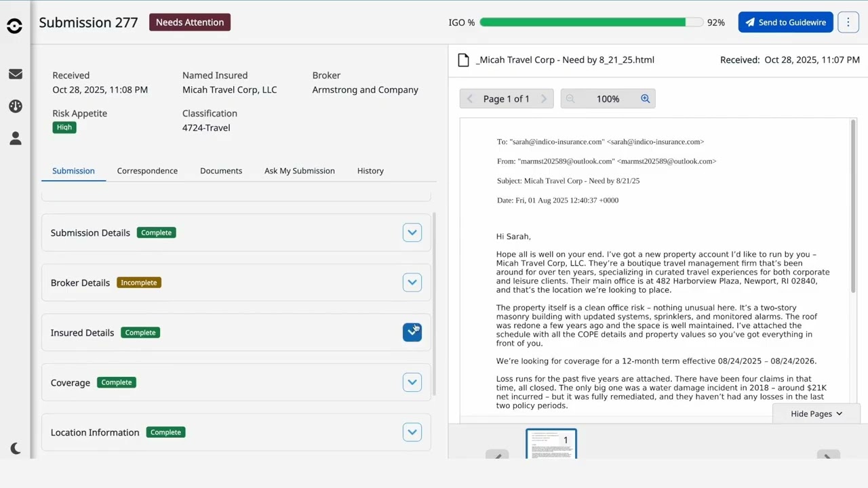Click the Complete badge on Location Information
Viewport: 868px width, 488px height.
[166, 432]
